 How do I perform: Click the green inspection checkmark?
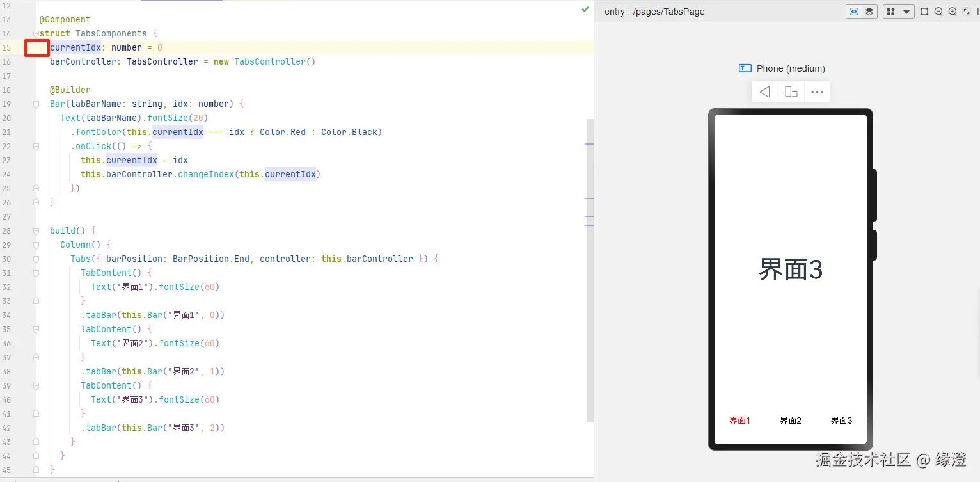click(585, 10)
